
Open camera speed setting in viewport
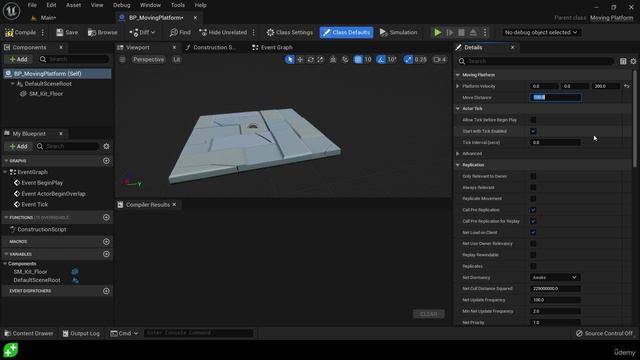(440, 60)
